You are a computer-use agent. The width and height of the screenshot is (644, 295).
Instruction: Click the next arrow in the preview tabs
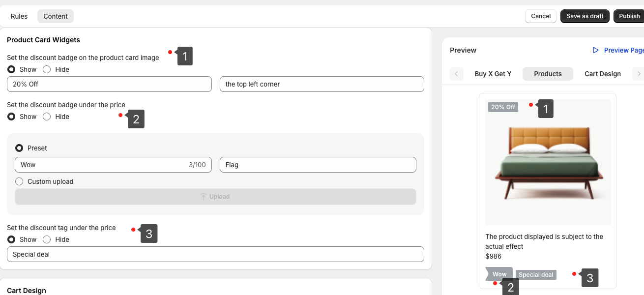[638, 74]
